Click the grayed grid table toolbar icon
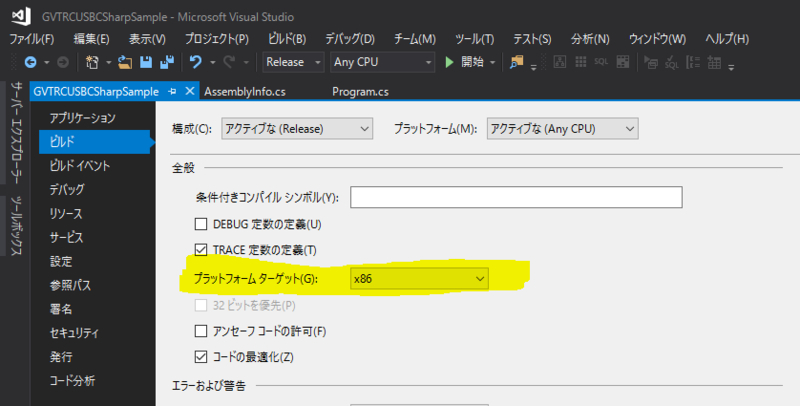This screenshot has width=800, height=406. pyautogui.click(x=581, y=62)
